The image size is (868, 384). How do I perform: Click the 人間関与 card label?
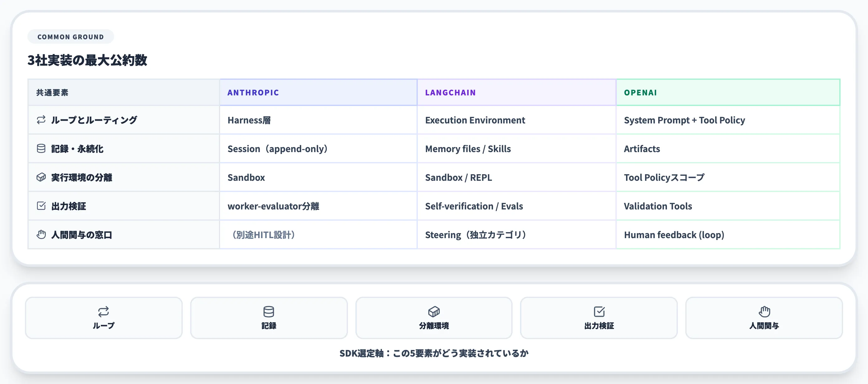tap(764, 326)
